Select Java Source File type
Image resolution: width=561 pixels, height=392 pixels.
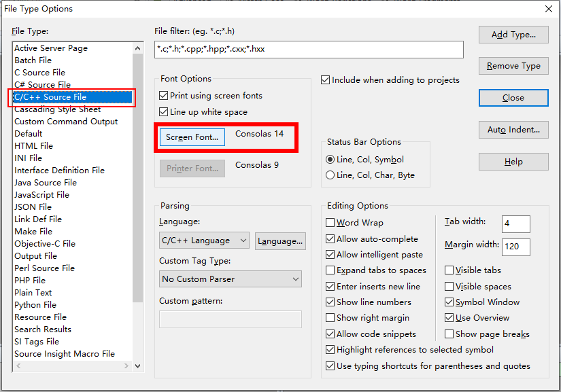pyautogui.click(x=45, y=182)
